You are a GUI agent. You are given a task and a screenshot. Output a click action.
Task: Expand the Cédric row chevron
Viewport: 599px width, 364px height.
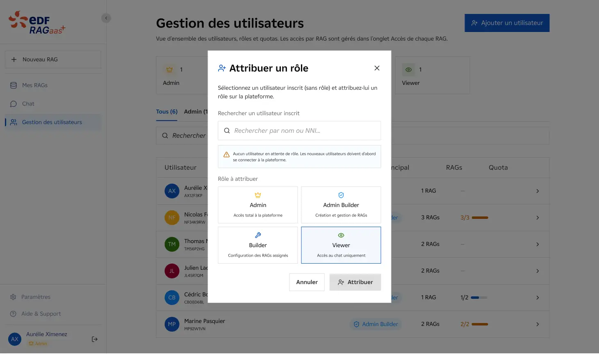538,298
